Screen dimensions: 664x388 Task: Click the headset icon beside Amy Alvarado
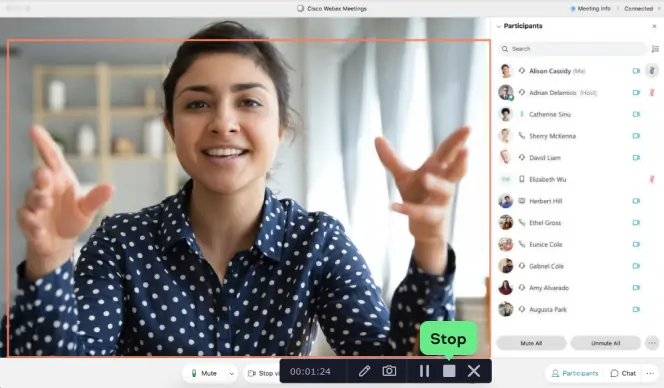522,287
